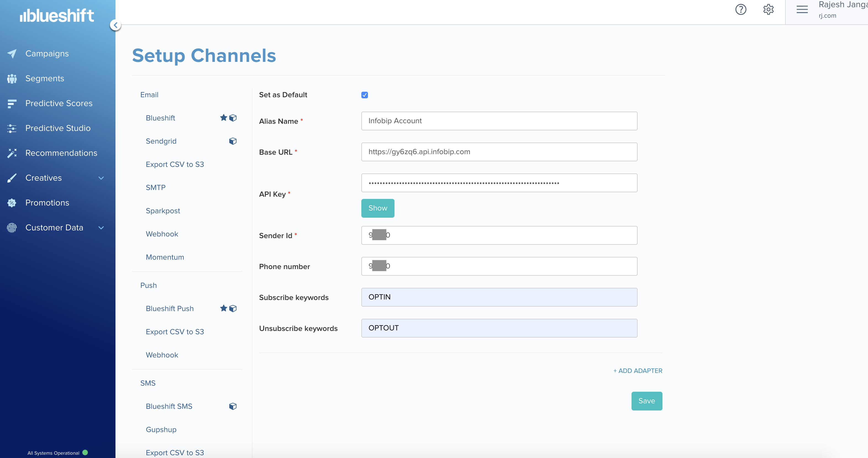This screenshot has width=868, height=458.
Task: Expand the Customer Data submenu chevron
Action: tap(101, 228)
